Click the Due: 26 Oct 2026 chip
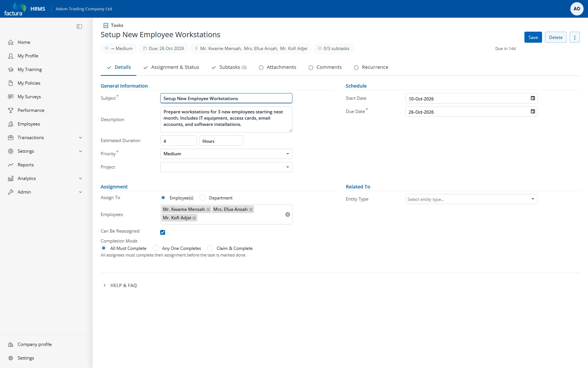Image resolution: width=588 pixels, height=368 pixels. [x=164, y=49]
